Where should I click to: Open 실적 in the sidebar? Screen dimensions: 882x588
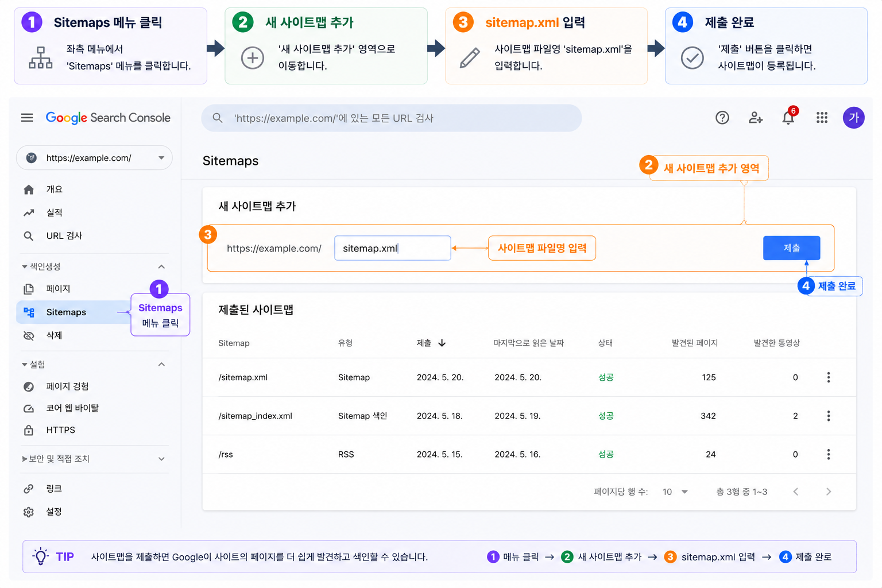(54, 213)
